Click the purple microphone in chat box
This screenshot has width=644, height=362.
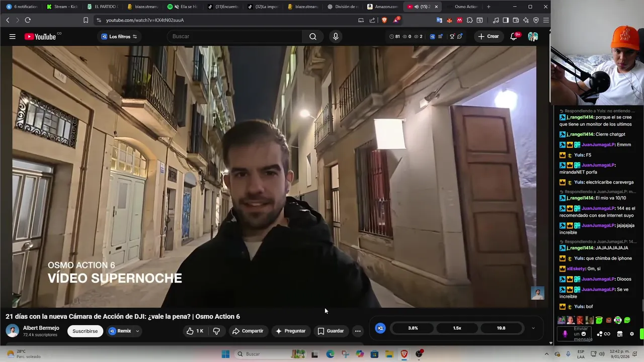(565, 334)
